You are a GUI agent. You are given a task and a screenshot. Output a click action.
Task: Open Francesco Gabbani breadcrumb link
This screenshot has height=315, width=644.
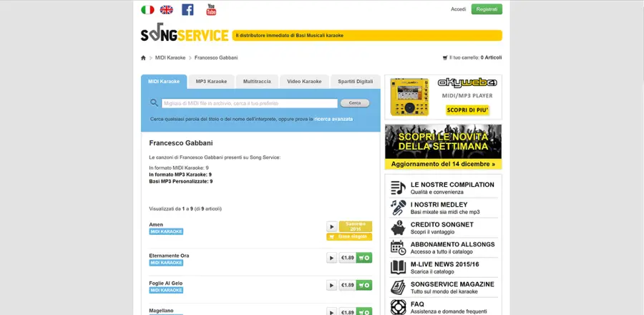216,58
